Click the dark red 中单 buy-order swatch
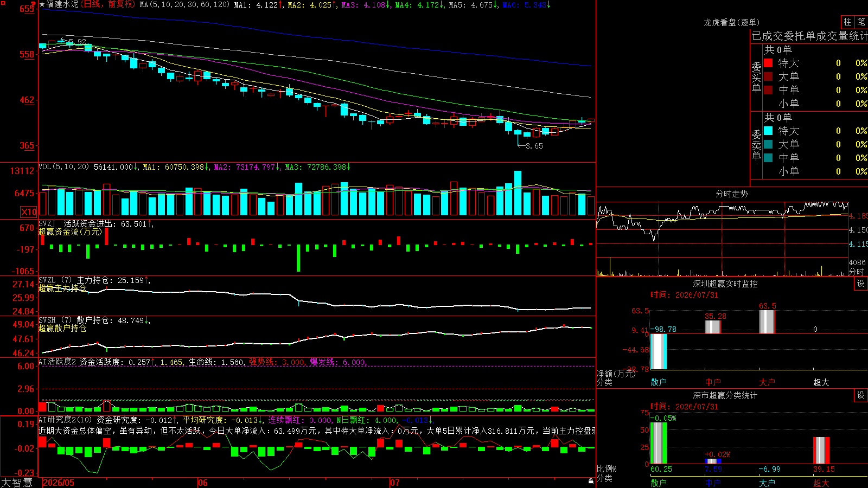This screenshot has width=868, height=488. click(x=768, y=89)
